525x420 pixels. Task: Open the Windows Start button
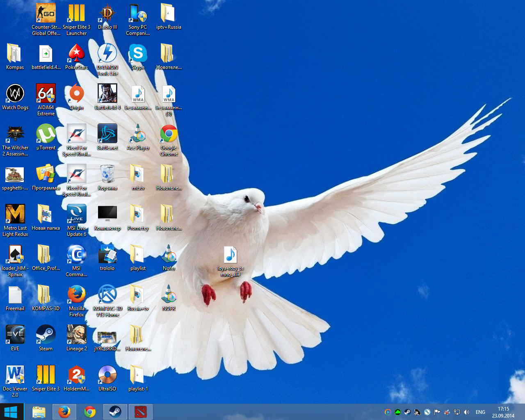[x=11, y=412]
